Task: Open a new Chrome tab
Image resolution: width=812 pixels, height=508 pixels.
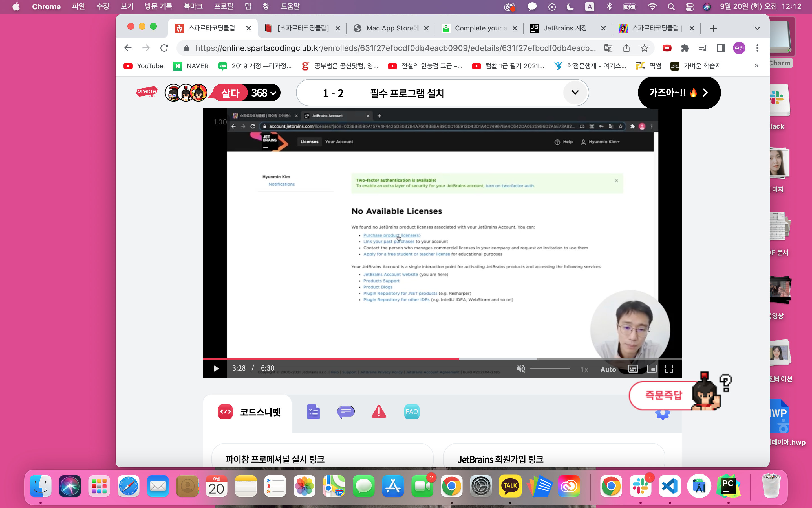Action: 713,28
